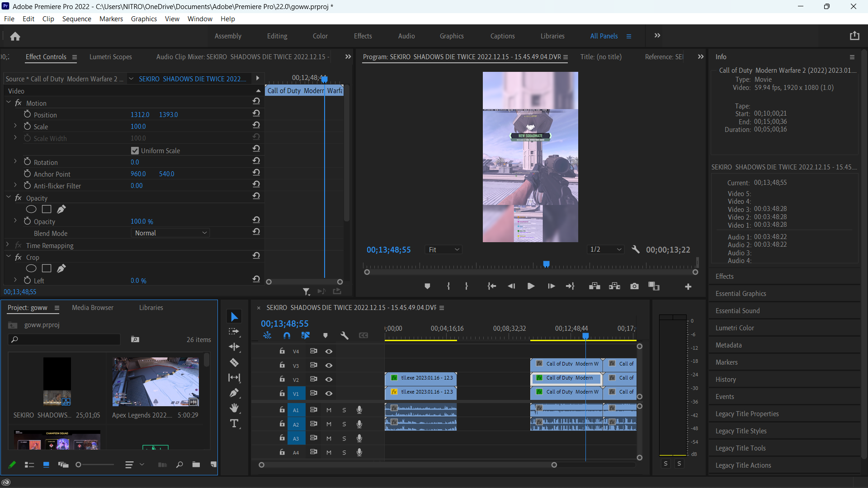Switch to the Media Browser tab
This screenshot has width=868, height=488.
[92, 307]
